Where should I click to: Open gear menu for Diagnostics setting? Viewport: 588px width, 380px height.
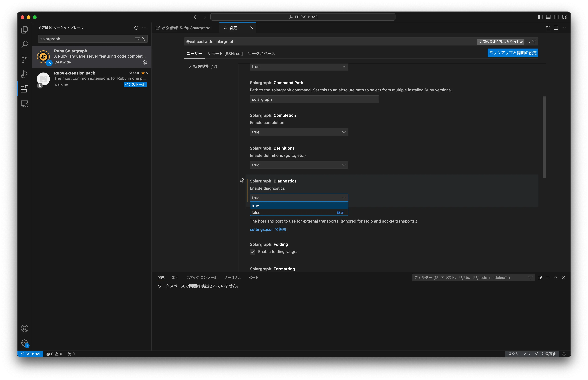click(242, 180)
